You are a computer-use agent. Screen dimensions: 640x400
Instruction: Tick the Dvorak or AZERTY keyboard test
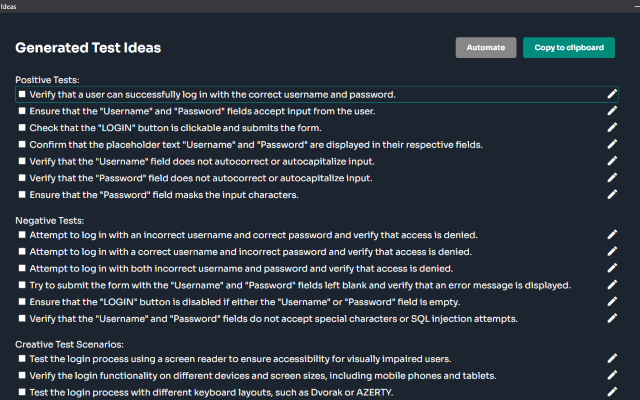tap(21, 392)
